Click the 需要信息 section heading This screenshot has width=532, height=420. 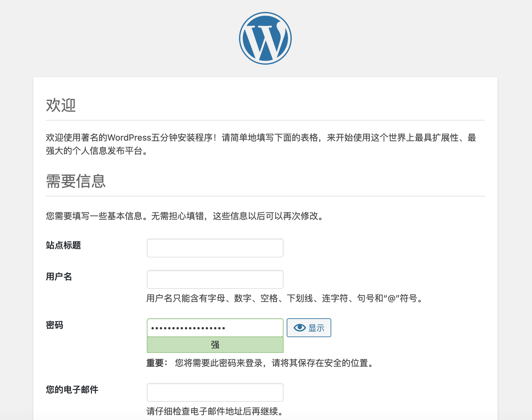click(x=76, y=181)
